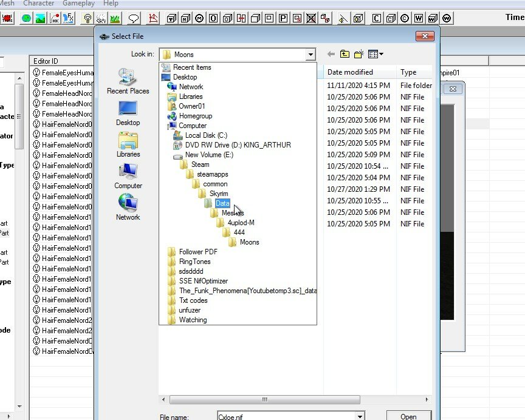Click the file list horizontal scrollbar thumb
The image size is (525, 420).
(x=264, y=399)
